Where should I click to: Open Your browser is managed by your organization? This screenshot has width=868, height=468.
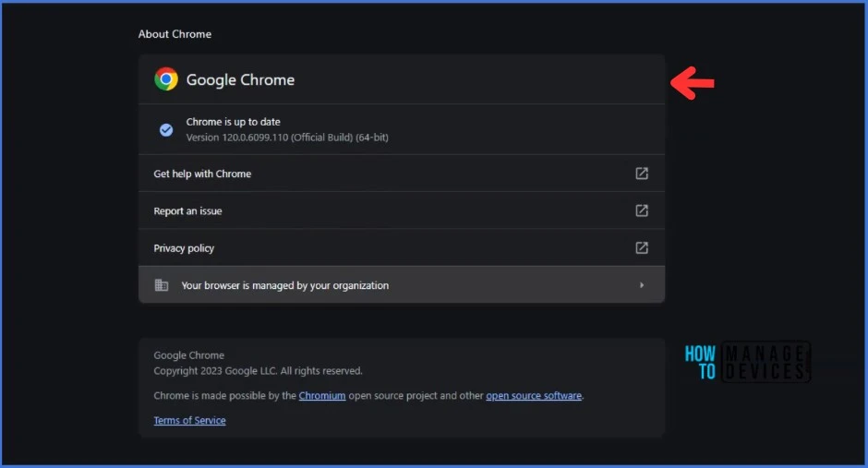pos(402,284)
